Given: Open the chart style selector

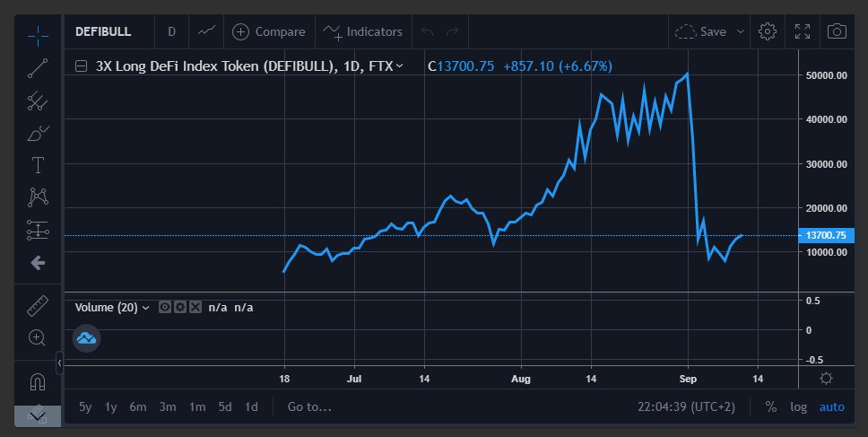Looking at the screenshot, I should pos(206,31).
